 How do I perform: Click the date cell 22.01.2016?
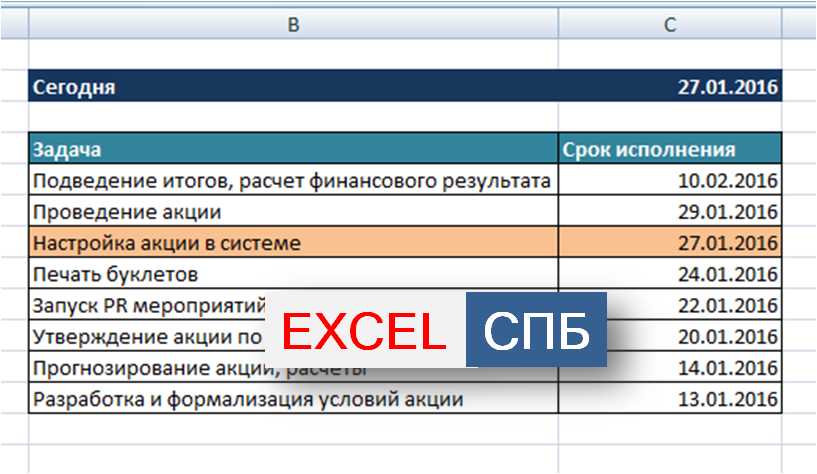tap(700, 305)
